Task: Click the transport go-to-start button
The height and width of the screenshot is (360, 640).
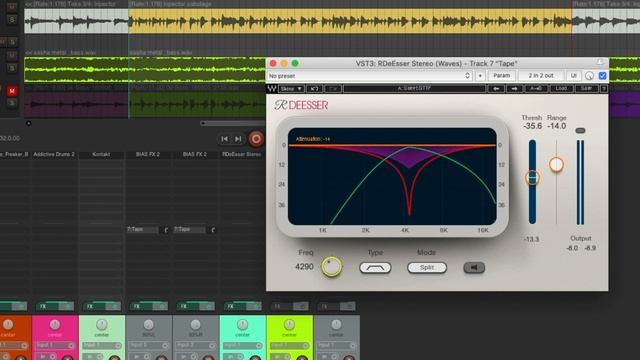Action: (x=224, y=139)
